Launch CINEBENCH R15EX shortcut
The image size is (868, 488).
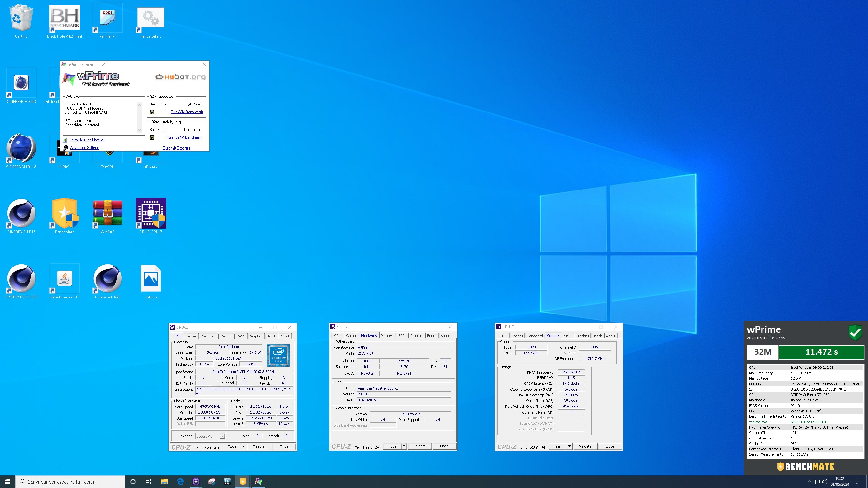(21, 282)
